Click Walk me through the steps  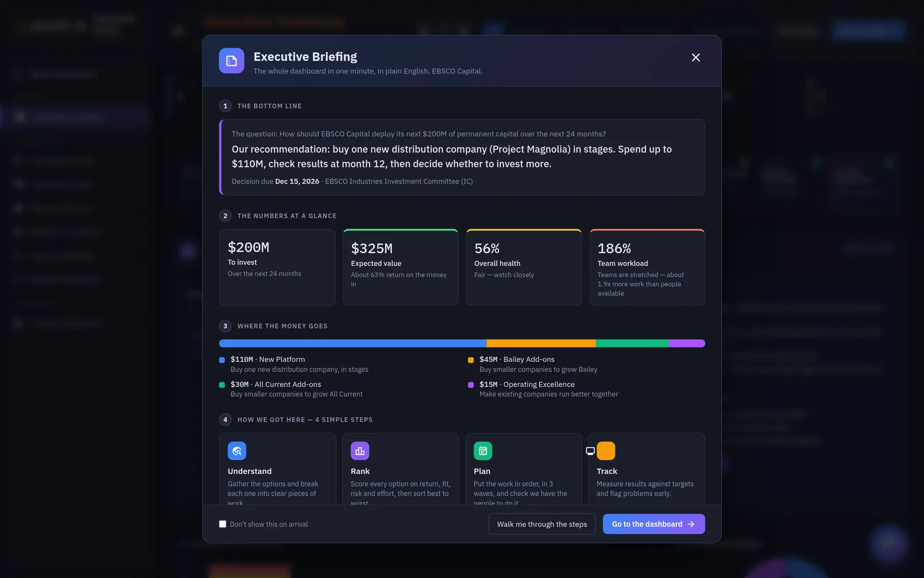click(x=542, y=524)
